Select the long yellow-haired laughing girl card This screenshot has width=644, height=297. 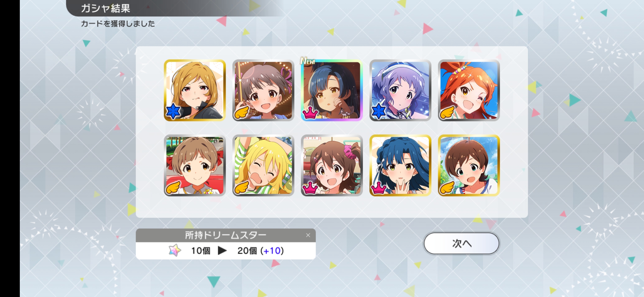click(x=263, y=165)
